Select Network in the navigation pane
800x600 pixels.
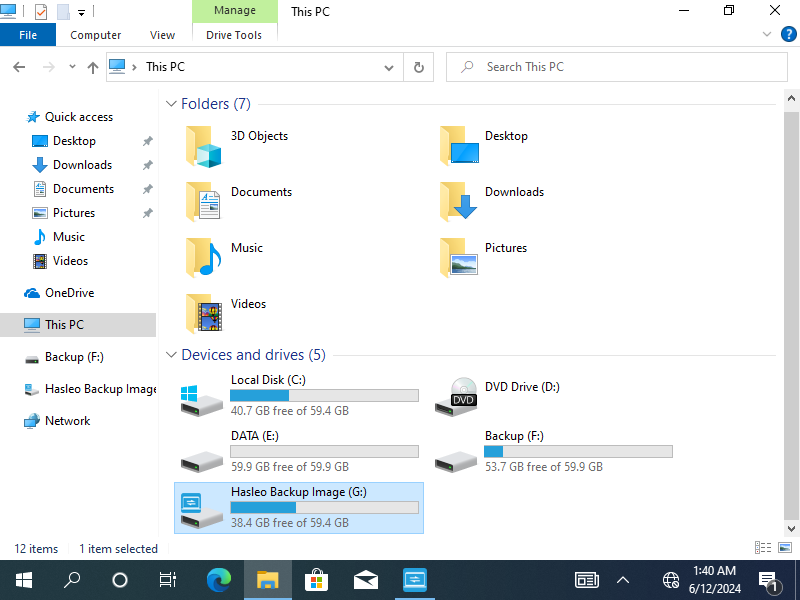click(x=67, y=421)
